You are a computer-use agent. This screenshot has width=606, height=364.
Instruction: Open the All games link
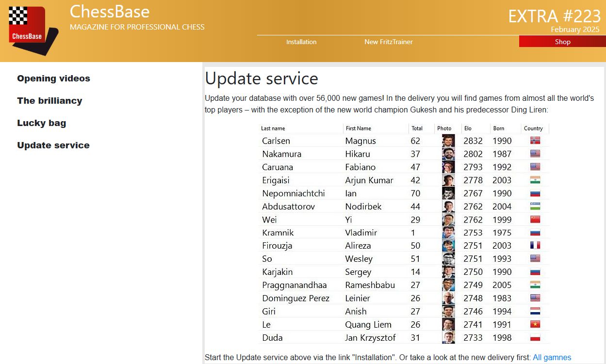[552, 358]
